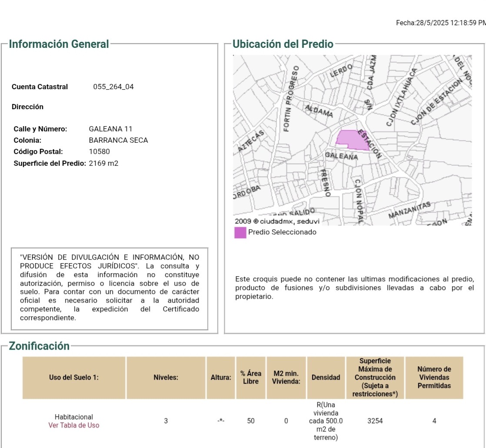Click the Fecha timestamp at top right
This screenshot has height=448, width=486.
[440, 23]
